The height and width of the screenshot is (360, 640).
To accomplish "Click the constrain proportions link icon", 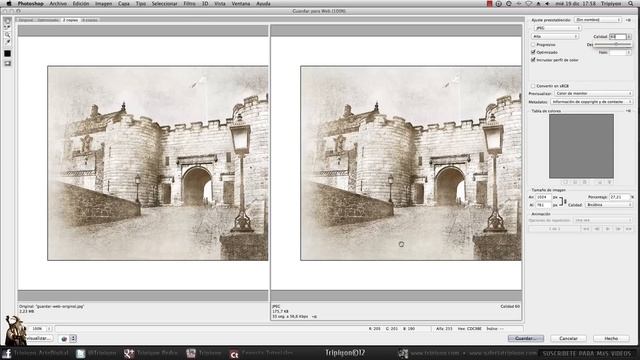I will (562, 201).
